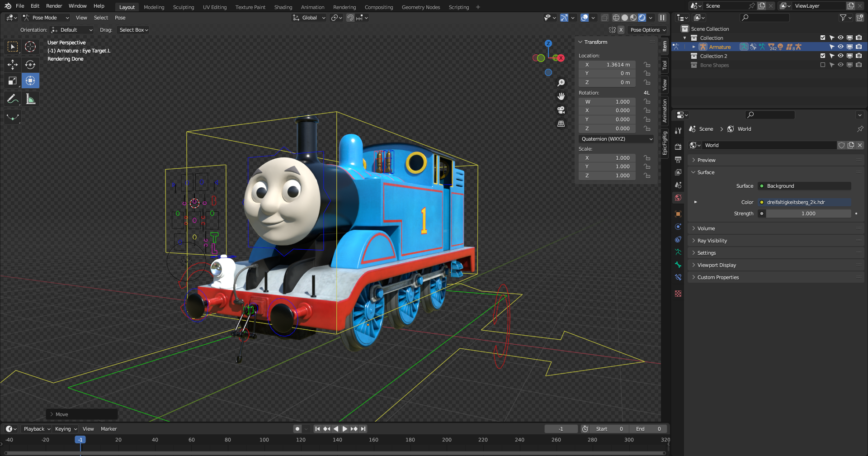Toggle camera view icon in viewport
868x456 pixels.
[561, 110]
